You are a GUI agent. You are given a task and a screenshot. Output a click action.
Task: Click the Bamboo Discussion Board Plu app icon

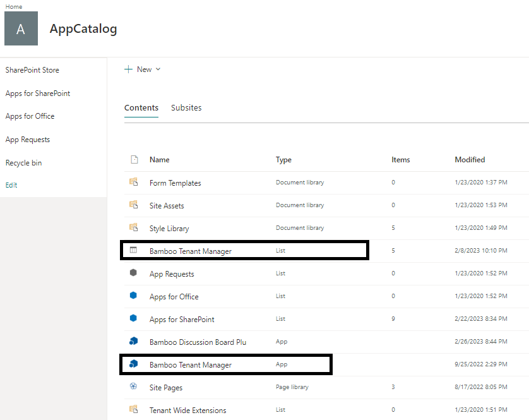134,341
